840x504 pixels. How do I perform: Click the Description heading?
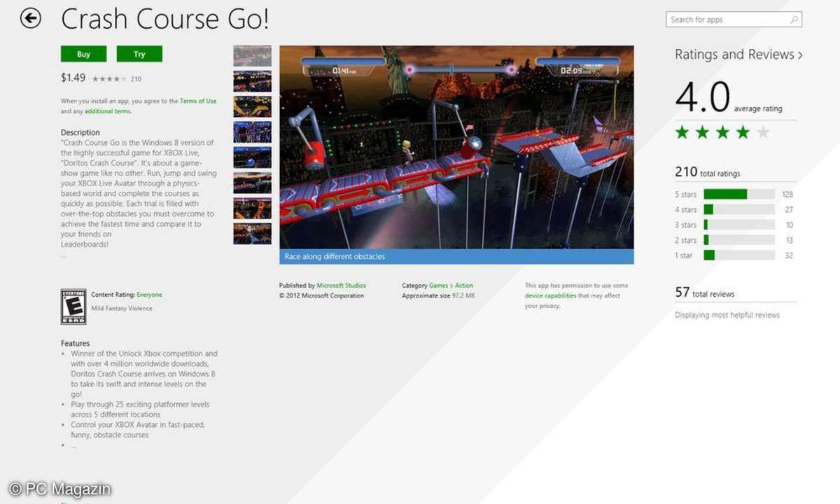pos(80,132)
